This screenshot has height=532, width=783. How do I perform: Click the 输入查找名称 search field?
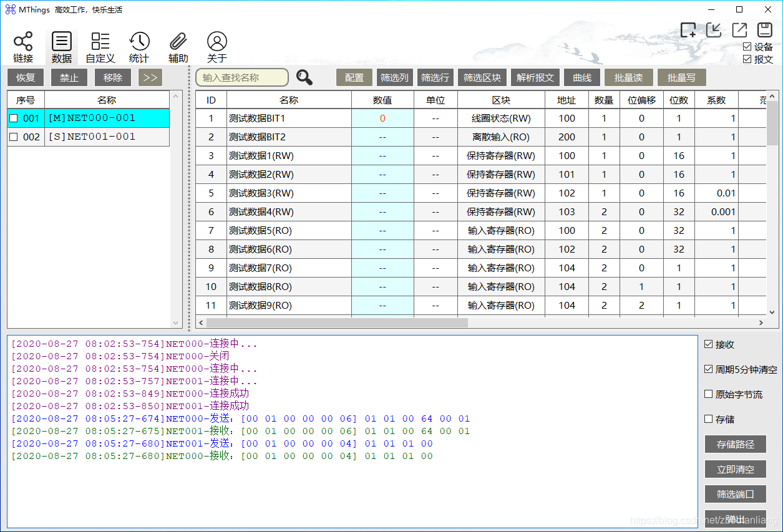242,77
